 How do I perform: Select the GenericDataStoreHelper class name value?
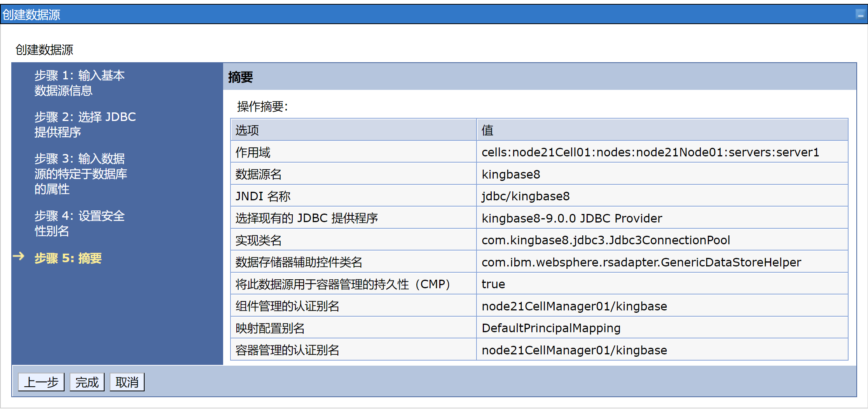(x=641, y=262)
